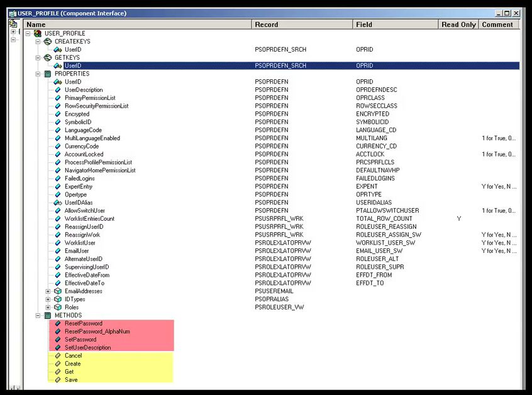Click the PrimaryPermissionList property icon
The width and height of the screenshot is (532, 395).
pos(58,98)
